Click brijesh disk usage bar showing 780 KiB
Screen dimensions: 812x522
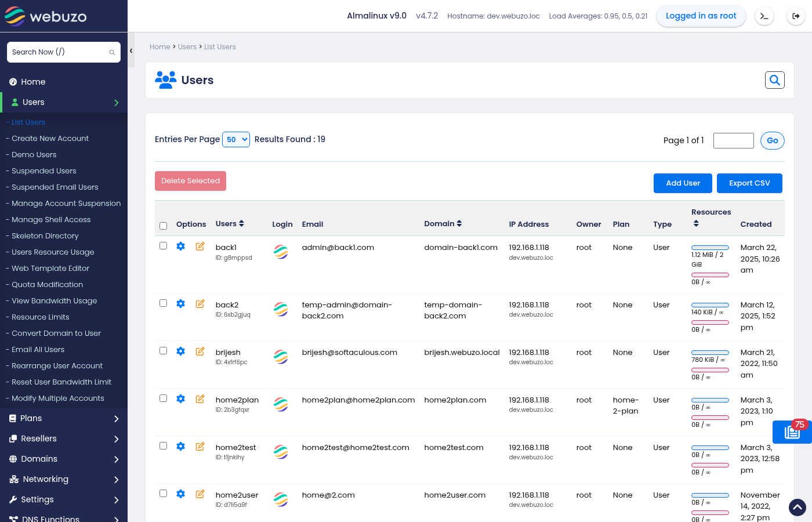(710, 353)
